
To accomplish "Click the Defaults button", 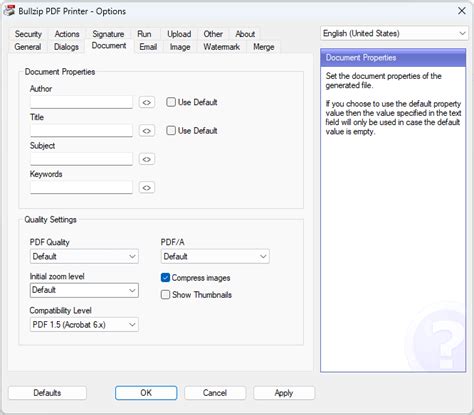I will click(47, 393).
